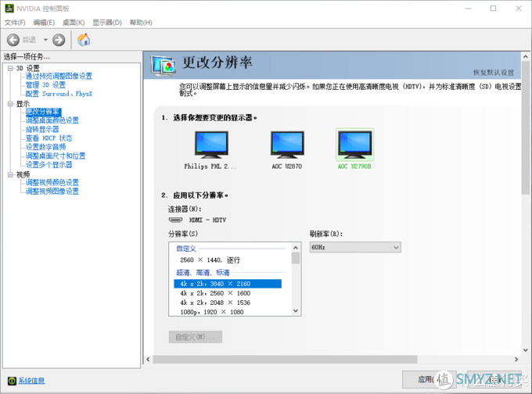
Task: Click the main panel scroll-down arrow
Action: [526, 350]
